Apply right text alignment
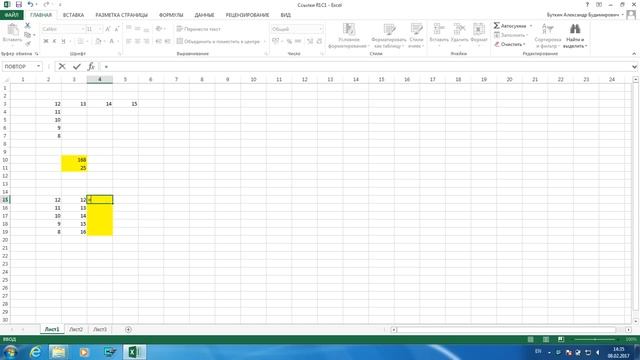 click(x=147, y=41)
